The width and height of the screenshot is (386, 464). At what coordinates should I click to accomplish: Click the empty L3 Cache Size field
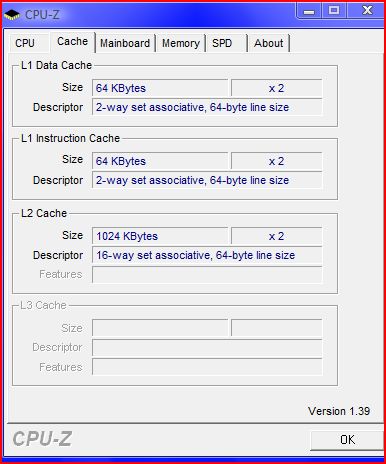coord(160,328)
